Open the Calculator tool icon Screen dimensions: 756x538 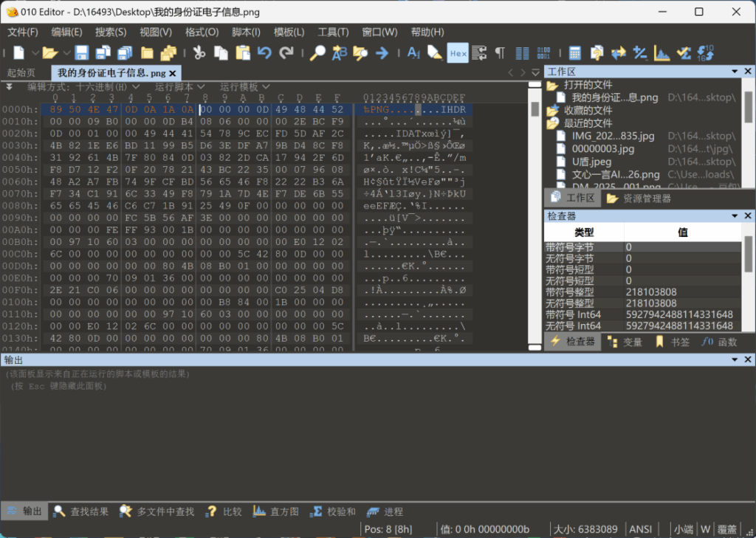tap(574, 53)
